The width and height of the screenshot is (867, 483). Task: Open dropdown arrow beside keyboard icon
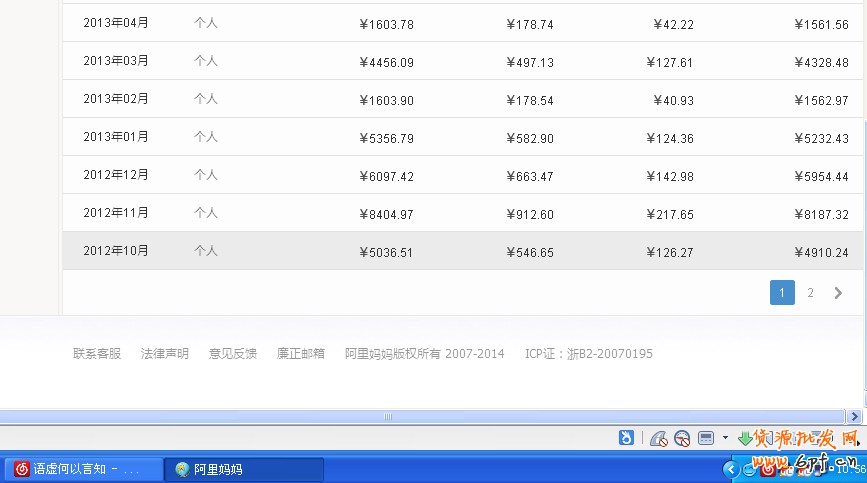tap(725, 438)
